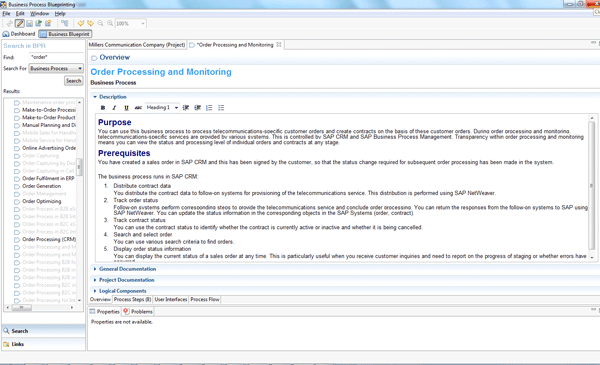Click the results list vertical scrollbar thumb
Viewport: 600px width, 365px height.
click(79, 166)
